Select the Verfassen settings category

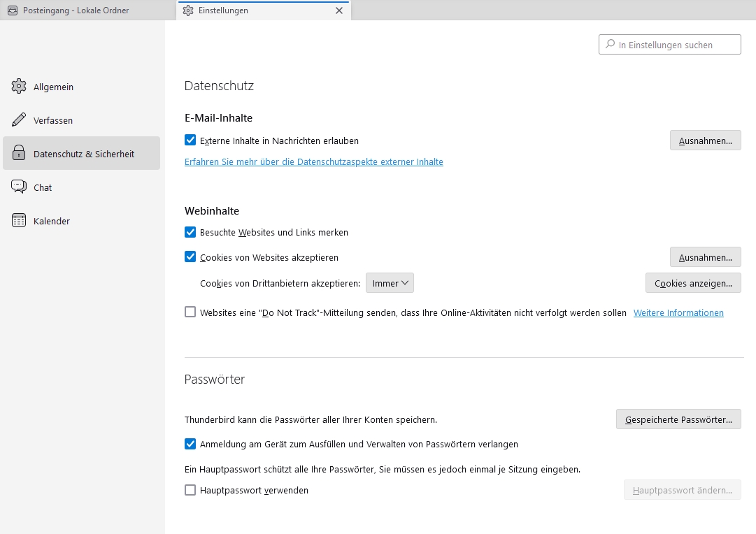tap(53, 120)
